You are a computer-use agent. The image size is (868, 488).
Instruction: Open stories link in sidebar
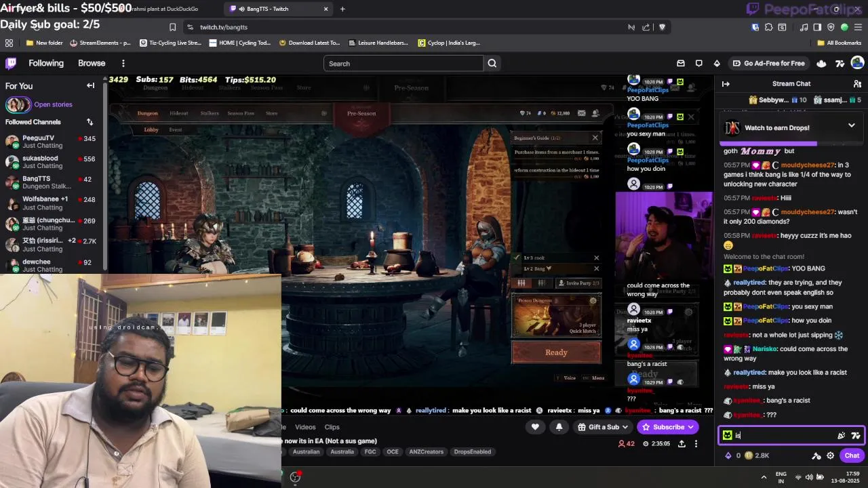(x=53, y=104)
